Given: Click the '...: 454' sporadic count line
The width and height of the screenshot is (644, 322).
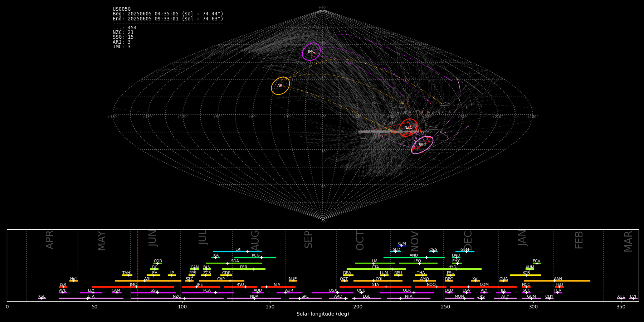Looking at the screenshot, I should tap(125, 28).
